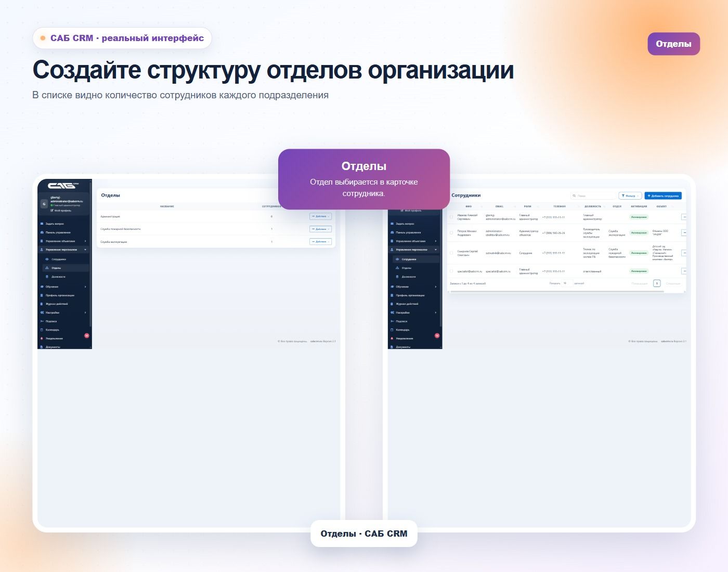Open Действия dropdown for Администрация department

[320, 216]
